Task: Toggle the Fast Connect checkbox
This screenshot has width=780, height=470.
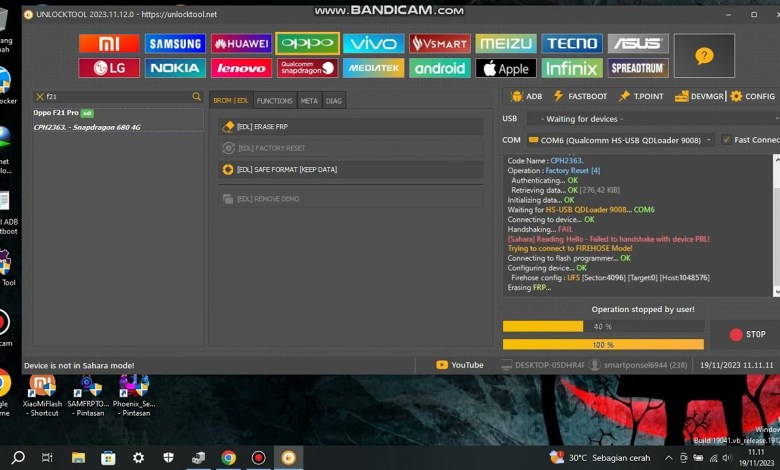Action: pos(726,140)
